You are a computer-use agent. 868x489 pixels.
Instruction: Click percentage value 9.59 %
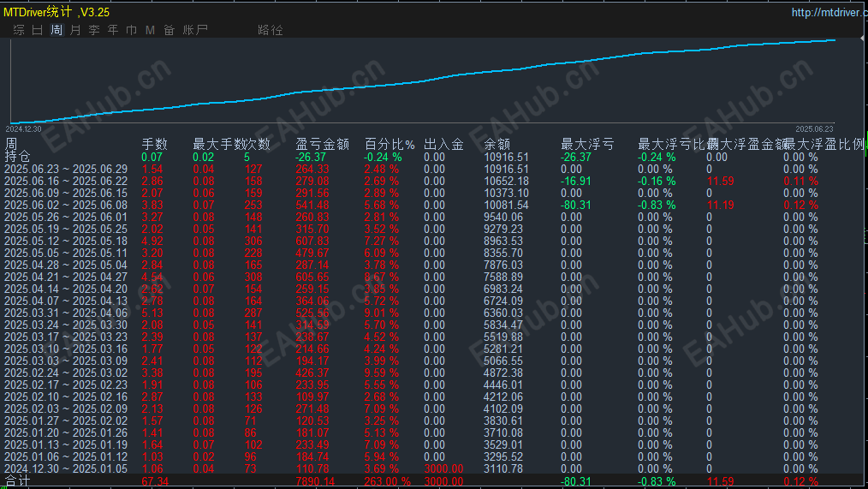point(382,373)
